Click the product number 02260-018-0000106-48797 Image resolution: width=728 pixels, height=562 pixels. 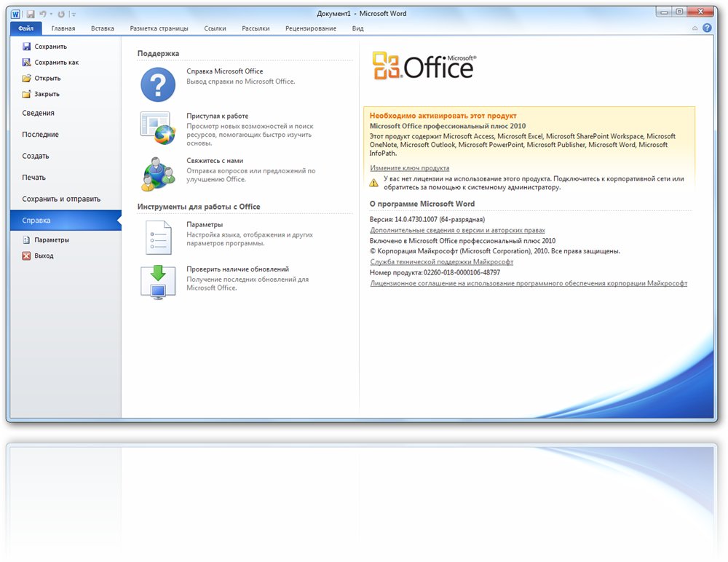(x=462, y=272)
